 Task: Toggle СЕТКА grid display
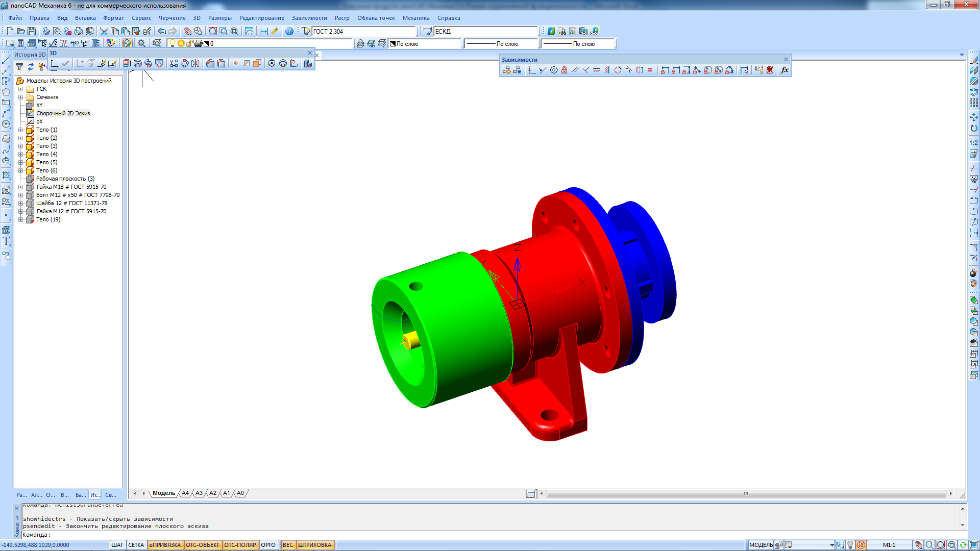click(x=136, y=545)
